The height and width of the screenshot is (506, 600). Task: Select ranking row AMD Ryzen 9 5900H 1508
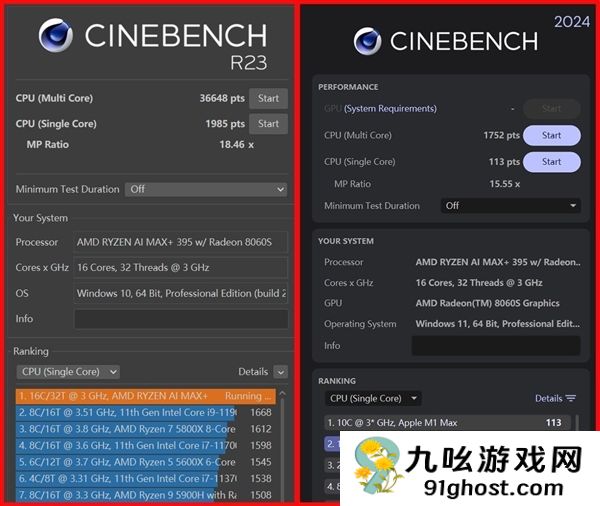coord(145,495)
